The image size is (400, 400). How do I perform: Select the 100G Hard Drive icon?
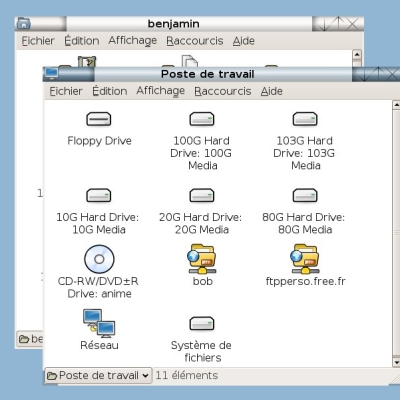pyautogui.click(x=202, y=119)
